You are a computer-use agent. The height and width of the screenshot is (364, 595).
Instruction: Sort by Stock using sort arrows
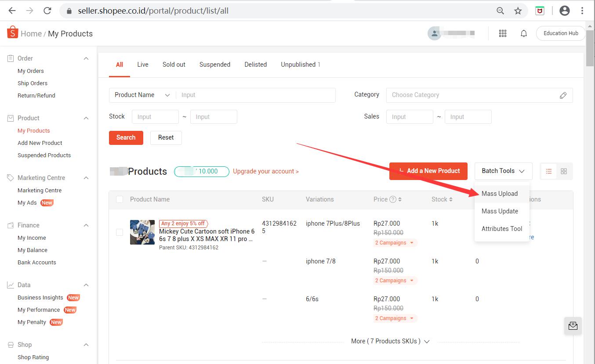451,199
